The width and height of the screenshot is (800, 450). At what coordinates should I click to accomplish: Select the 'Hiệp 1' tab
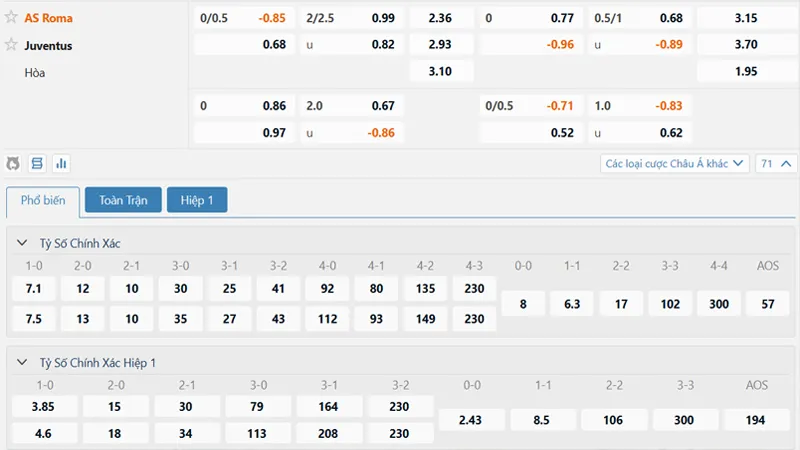point(197,200)
